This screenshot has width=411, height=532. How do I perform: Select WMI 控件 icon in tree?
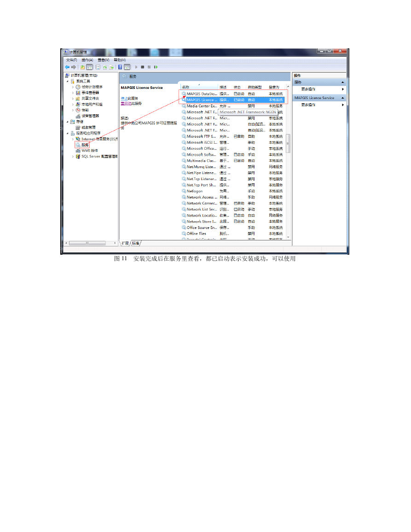click(78, 150)
